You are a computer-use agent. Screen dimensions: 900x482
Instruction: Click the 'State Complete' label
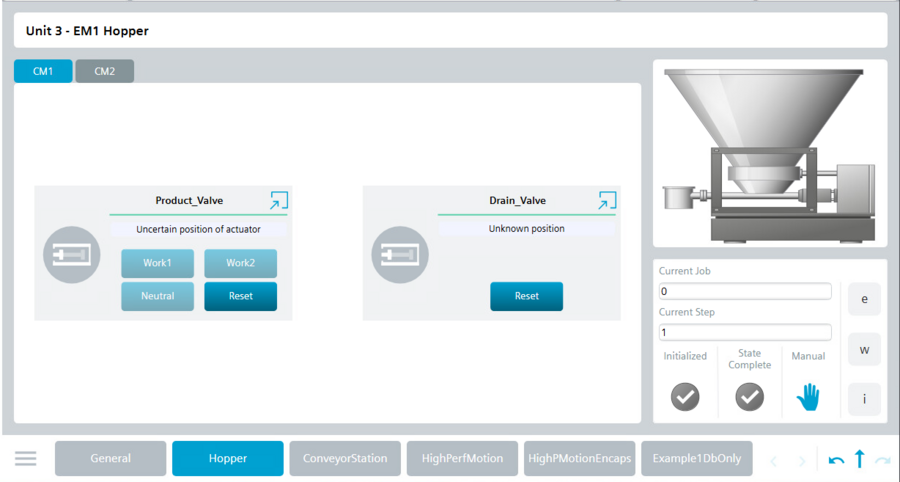[x=750, y=359]
